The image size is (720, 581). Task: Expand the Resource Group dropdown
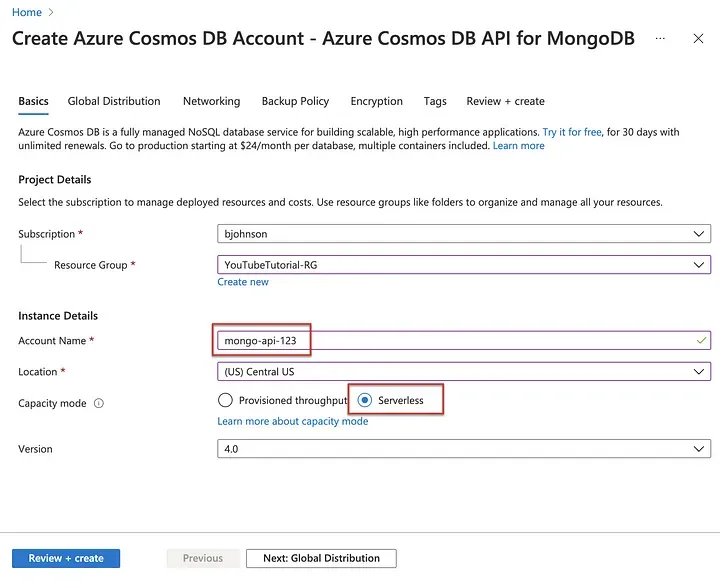(464, 265)
